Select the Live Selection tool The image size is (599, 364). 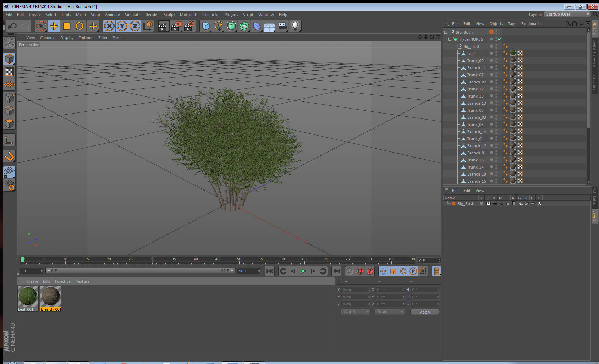[41, 26]
